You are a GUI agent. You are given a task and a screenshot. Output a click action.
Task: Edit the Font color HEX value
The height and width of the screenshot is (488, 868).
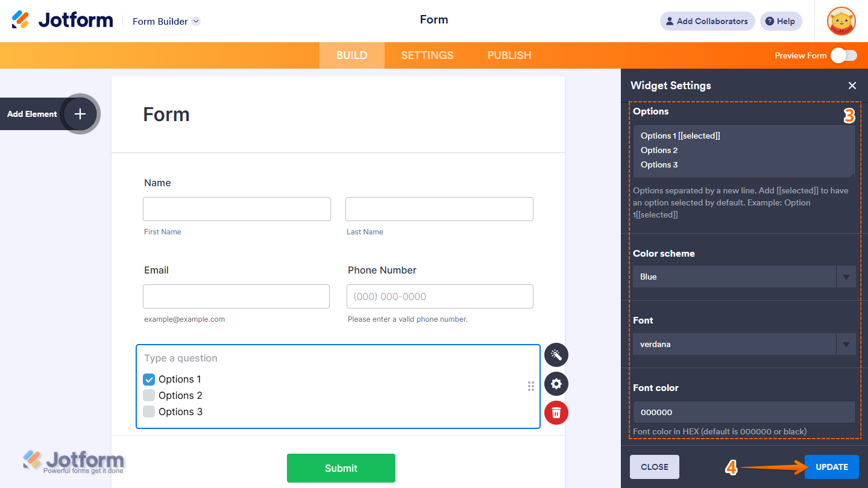744,412
